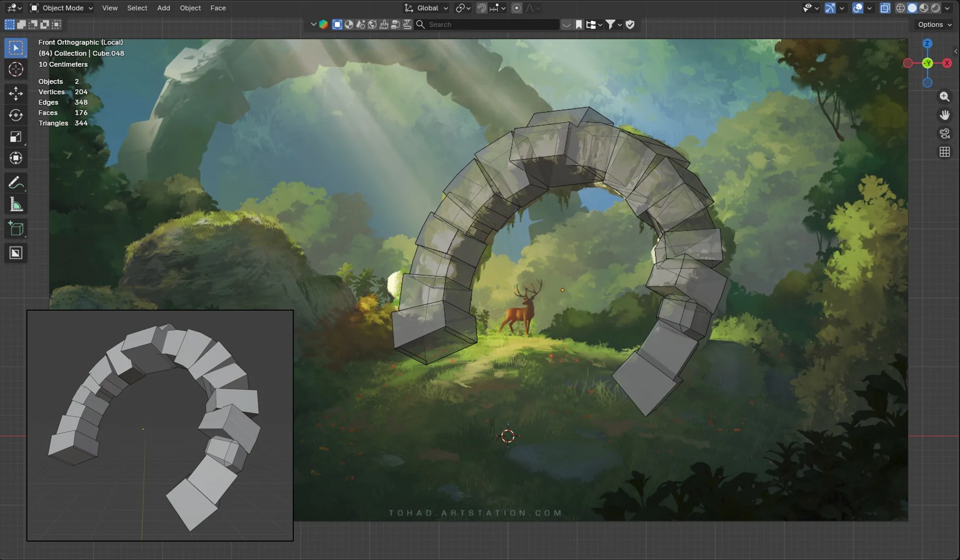Image resolution: width=960 pixels, height=560 pixels.
Task: Switch to rendered shading
Action: coord(936,8)
